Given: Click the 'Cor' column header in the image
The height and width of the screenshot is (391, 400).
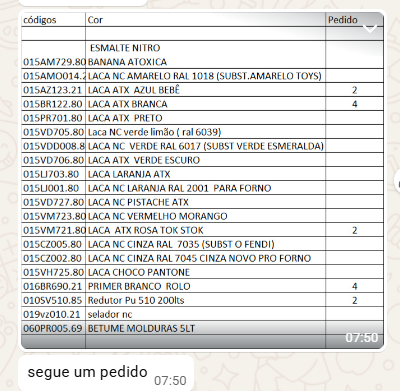Looking at the screenshot, I should point(95,20).
